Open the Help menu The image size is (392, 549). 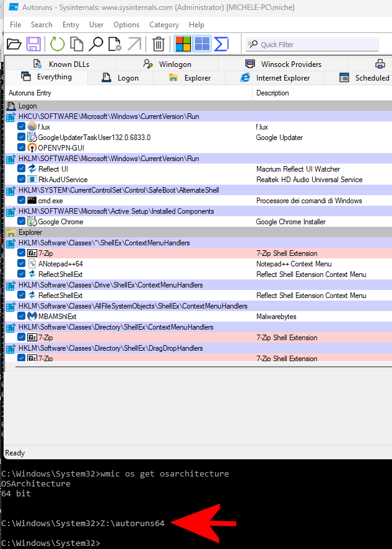(196, 25)
